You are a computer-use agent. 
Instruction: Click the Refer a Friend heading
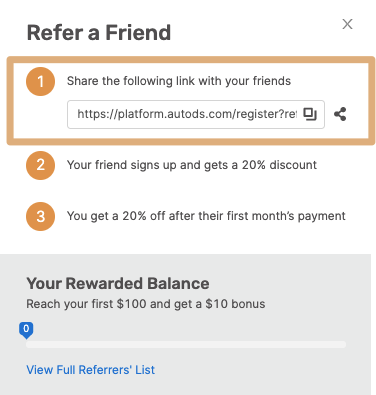[99, 33]
